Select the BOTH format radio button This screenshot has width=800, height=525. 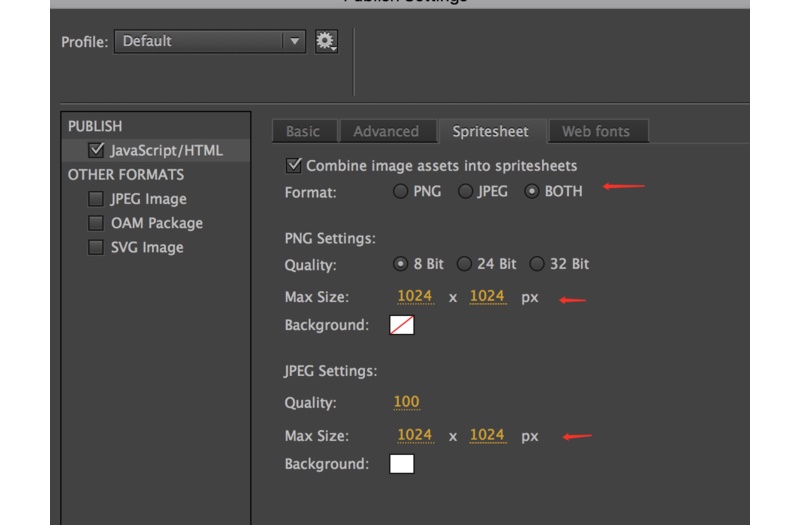click(x=532, y=191)
